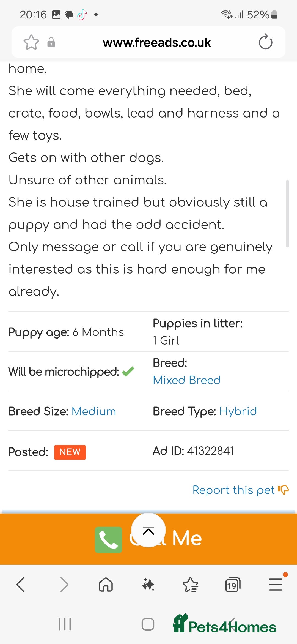This screenshot has width=297, height=644.
Task: Open the browser AI assistant sparkle icon
Action: click(148, 585)
